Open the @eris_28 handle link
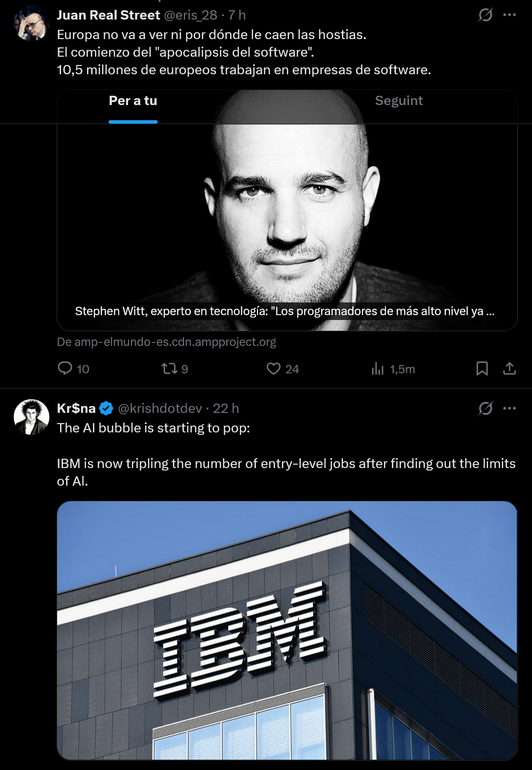Screen dimensions: 532x770 191,15
